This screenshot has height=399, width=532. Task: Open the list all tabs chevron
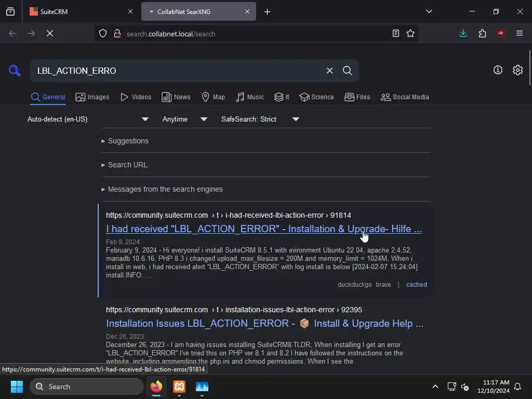coord(429,11)
